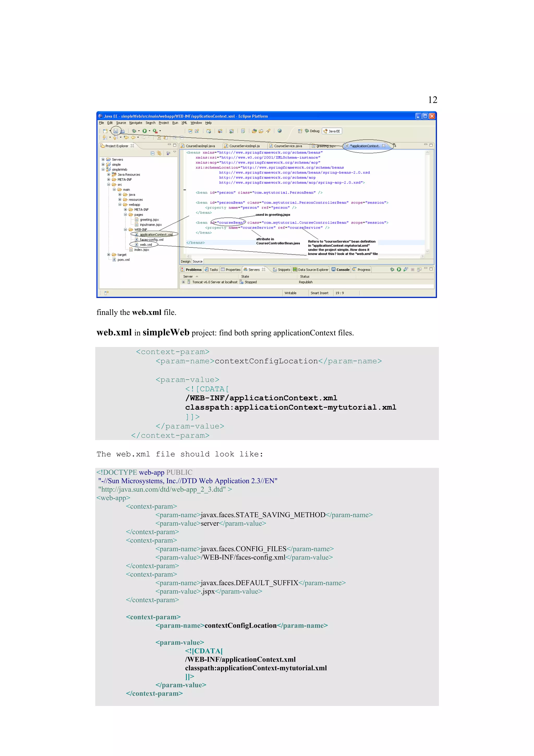Click the New wizard toolbar icon
Viewport: 534px width, 756px height.
click(x=105, y=131)
